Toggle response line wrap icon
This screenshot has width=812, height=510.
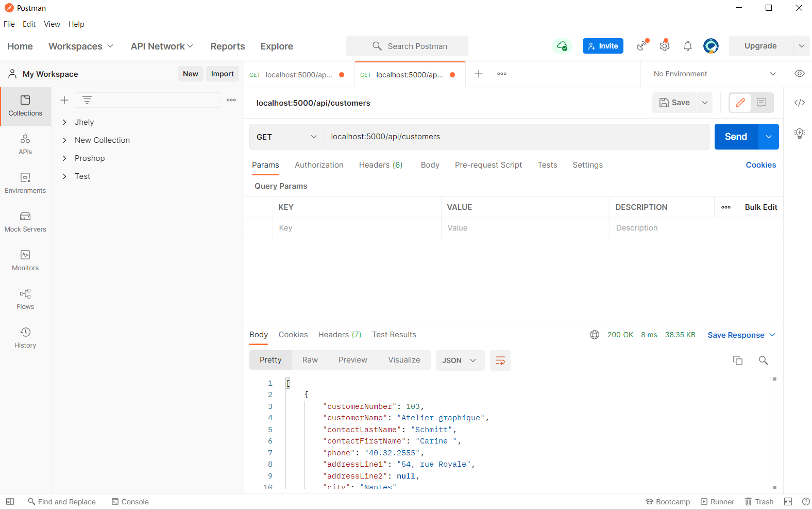coord(500,360)
